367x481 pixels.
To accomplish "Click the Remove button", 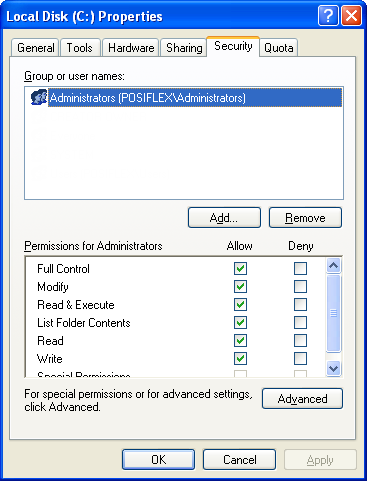I will (x=305, y=218).
